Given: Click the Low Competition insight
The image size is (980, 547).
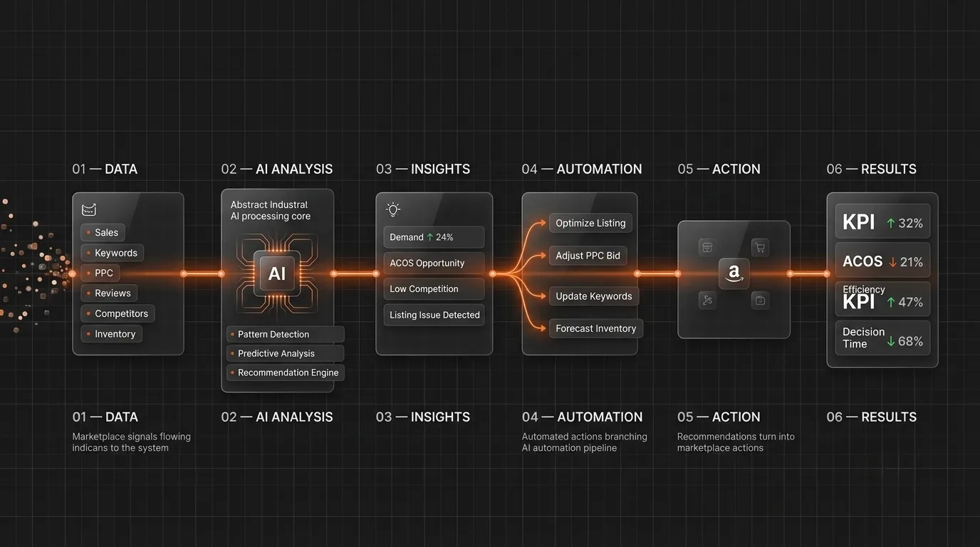Looking at the screenshot, I should [434, 288].
